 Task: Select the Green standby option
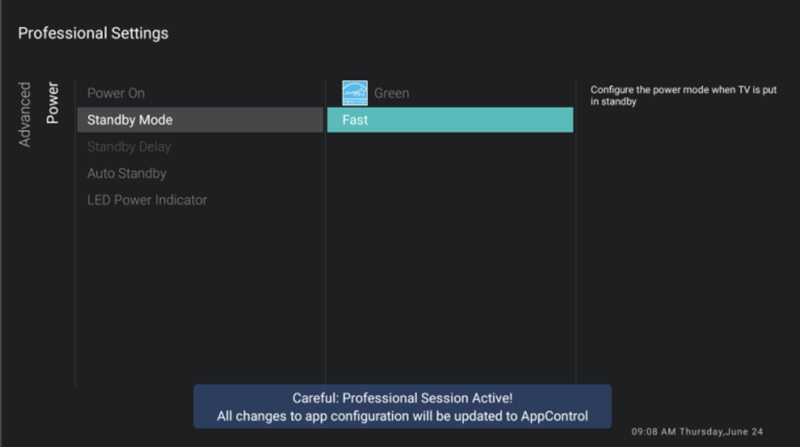391,94
